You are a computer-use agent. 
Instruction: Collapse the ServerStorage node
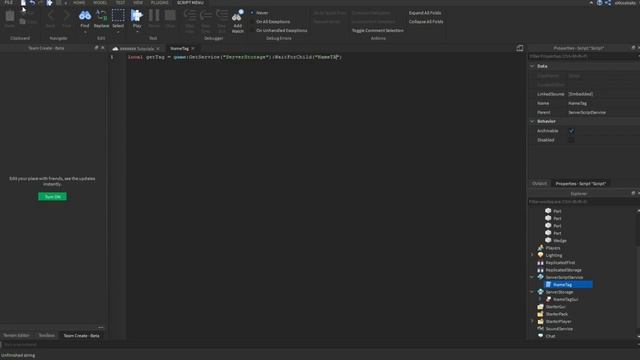532,292
